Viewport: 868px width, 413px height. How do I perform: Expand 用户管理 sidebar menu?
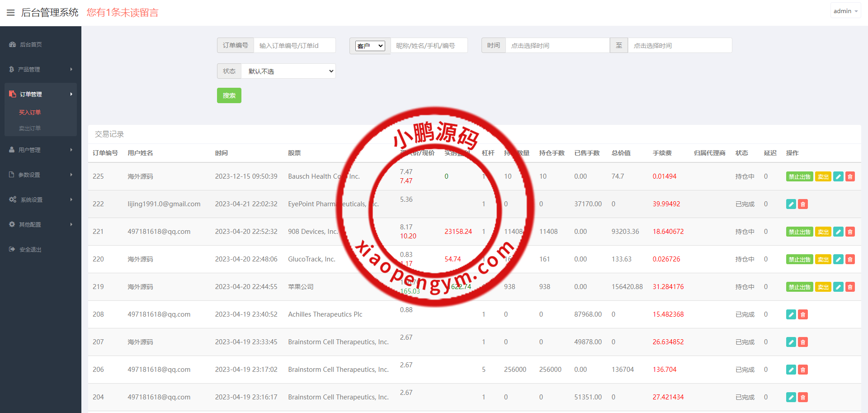pos(41,150)
